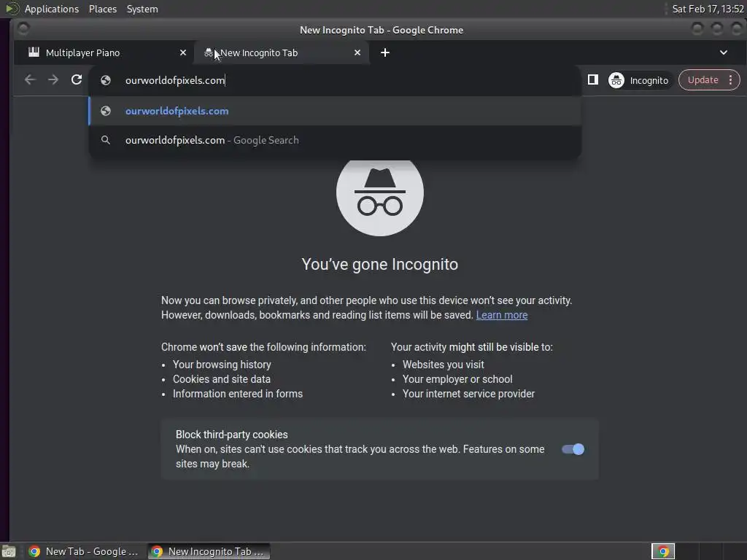Image resolution: width=747 pixels, height=560 pixels.
Task: Switch to New Tab - Google taskbar window
Action: click(x=83, y=551)
